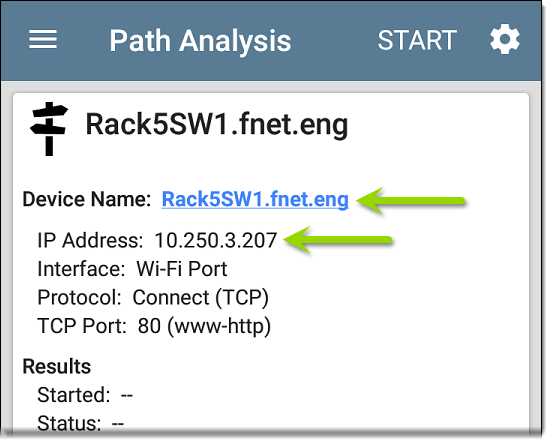Click the Protocol Connect (TCP) row
The height and width of the screenshot is (444, 550).
(x=153, y=298)
